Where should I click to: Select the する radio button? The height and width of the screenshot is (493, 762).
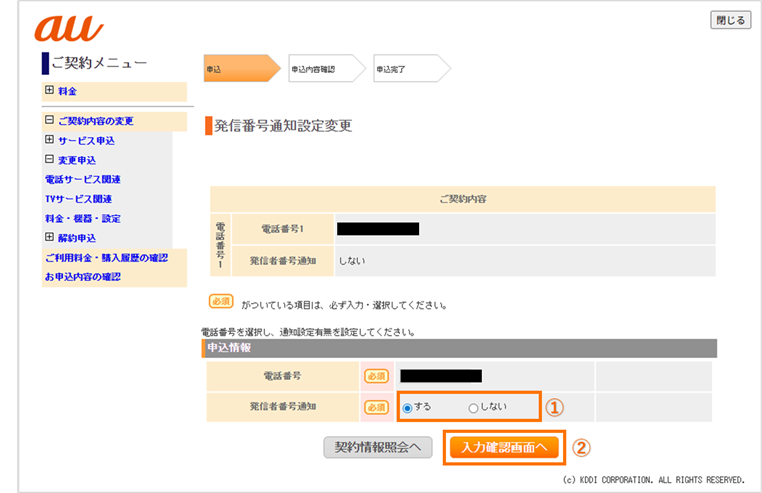tap(407, 408)
